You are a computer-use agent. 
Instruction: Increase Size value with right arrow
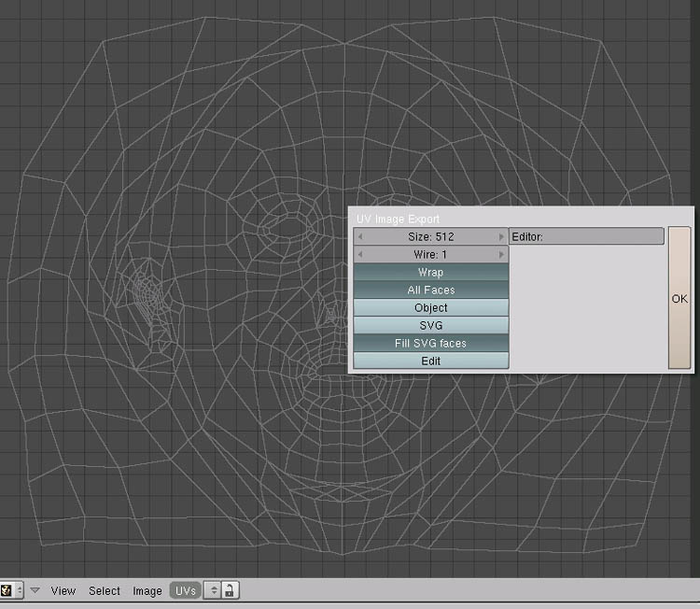pos(501,237)
